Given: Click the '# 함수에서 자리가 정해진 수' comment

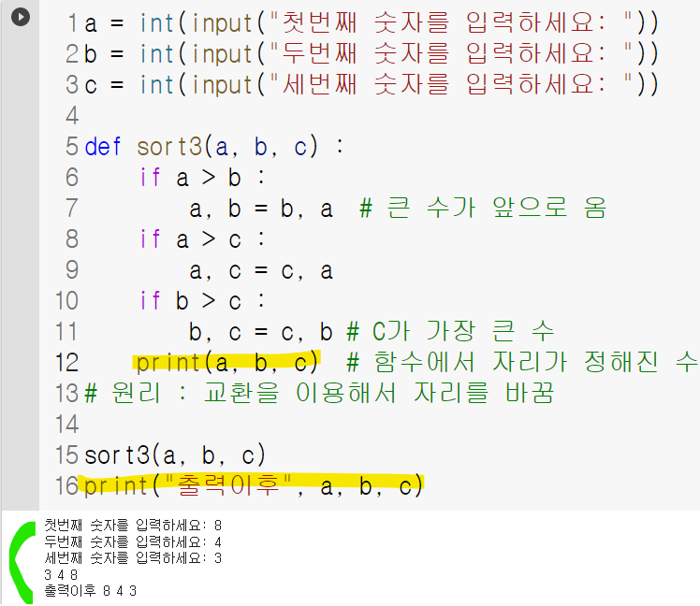Looking at the screenshot, I should 522,362.
